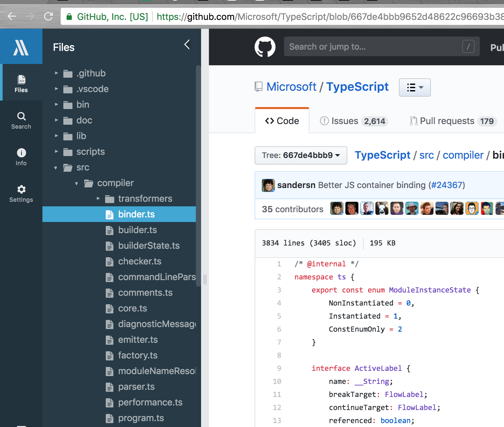Collapse the src folder

coord(56,168)
